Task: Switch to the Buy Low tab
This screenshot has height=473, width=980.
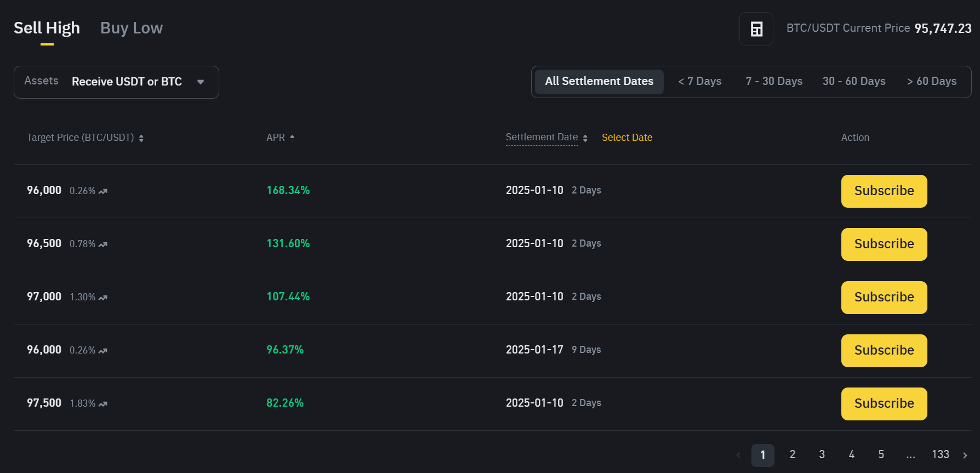Action: (132, 28)
